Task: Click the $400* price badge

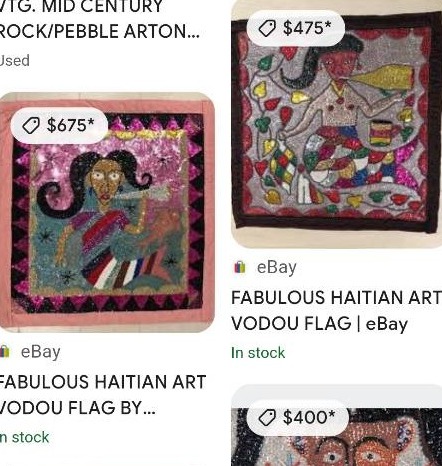Action: [x=298, y=417]
